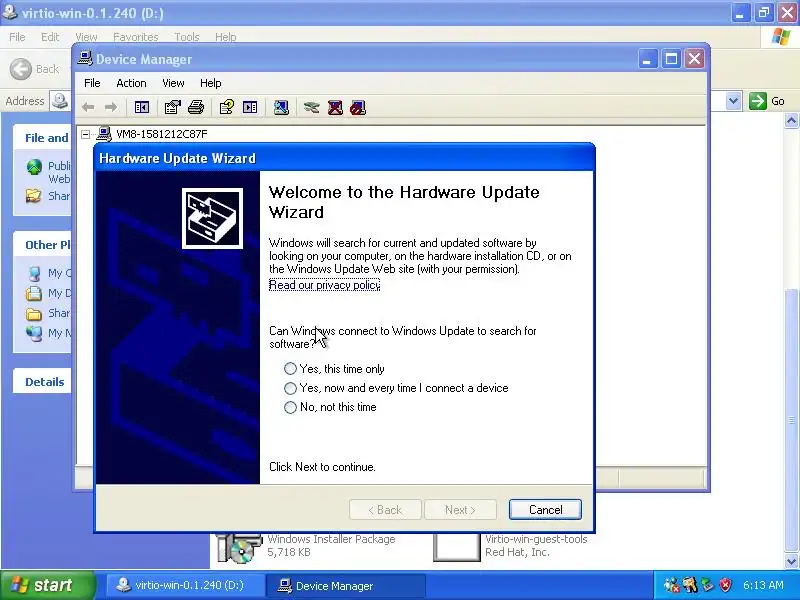The image size is (800, 600).
Task: Switch to Device Manager taskbar button
Action: pyautogui.click(x=346, y=586)
